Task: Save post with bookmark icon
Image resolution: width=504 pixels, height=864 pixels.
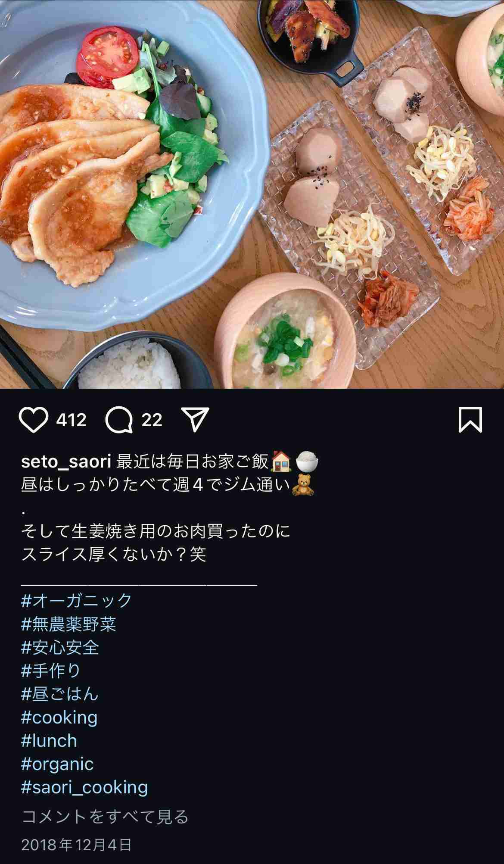Action: (470, 419)
